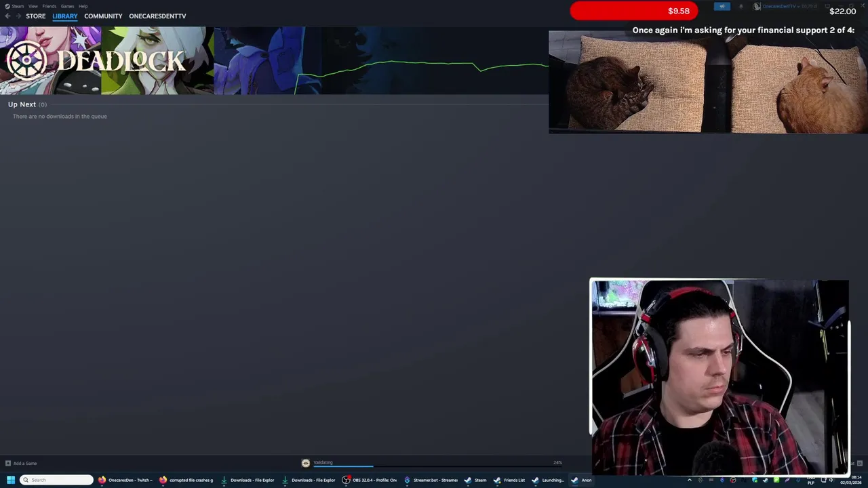Click the Steam account avatar
This screenshot has width=868, height=488.
pyautogui.click(x=757, y=7)
